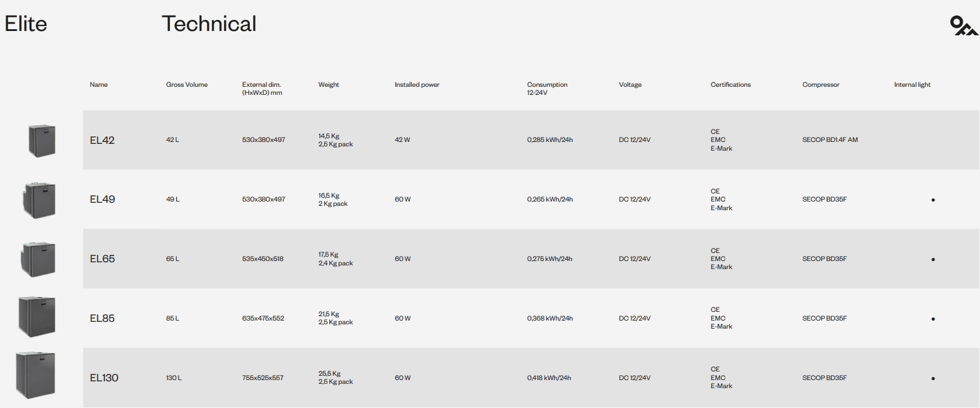Click the EL85 fridge product image

click(x=37, y=317)
